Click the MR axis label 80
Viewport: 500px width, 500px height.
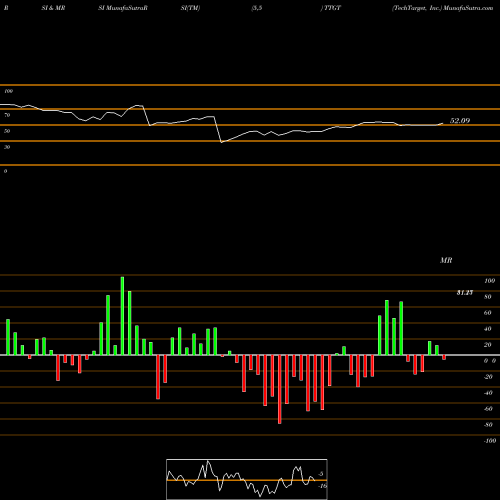(488, 297)
